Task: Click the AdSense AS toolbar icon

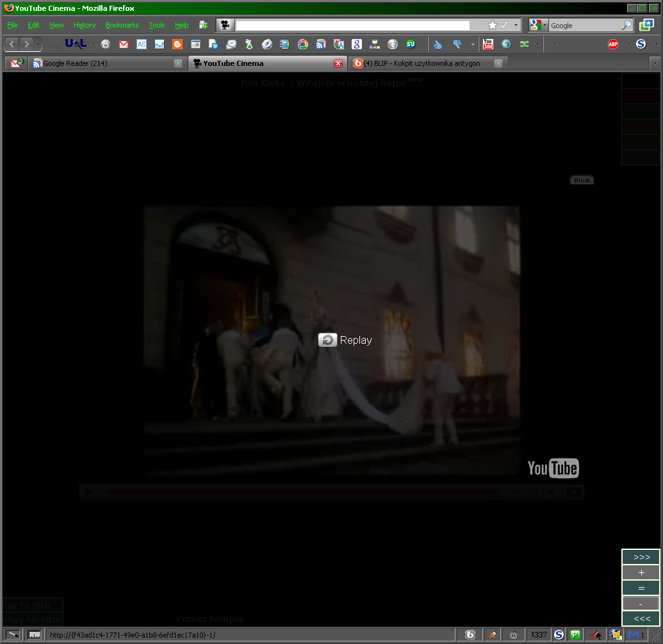Action: tap(141, 44)
